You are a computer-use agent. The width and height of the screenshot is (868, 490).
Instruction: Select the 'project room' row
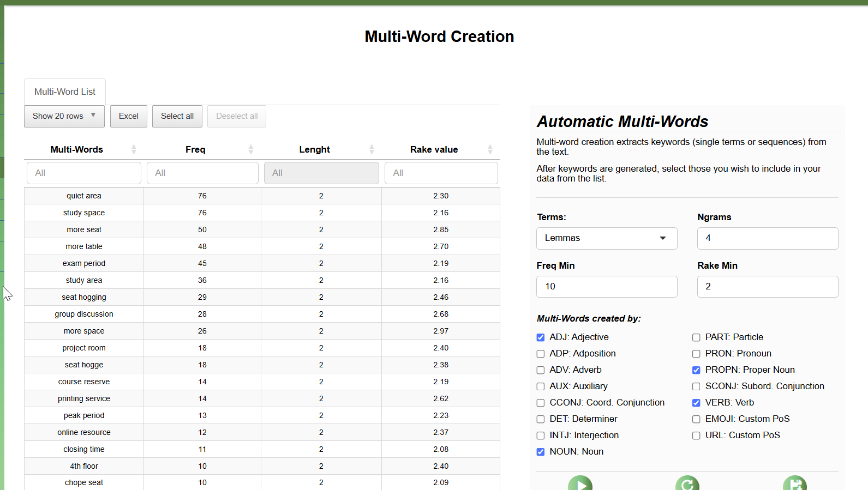coord(262,348)
